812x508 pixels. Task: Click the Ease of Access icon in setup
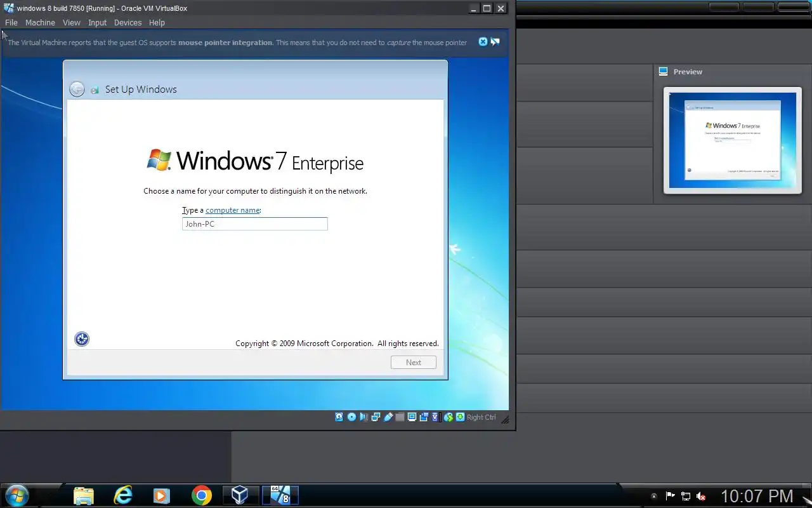[x=82, y=339]
